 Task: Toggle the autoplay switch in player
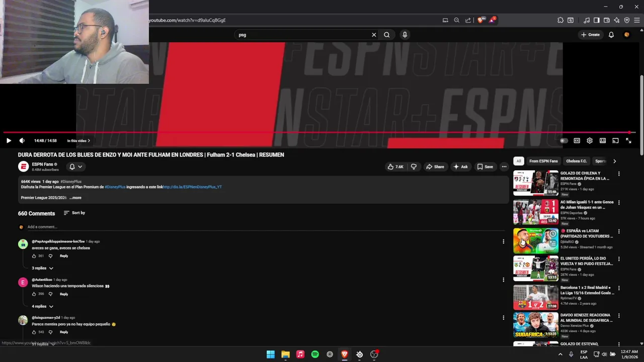tap(563, 141)
